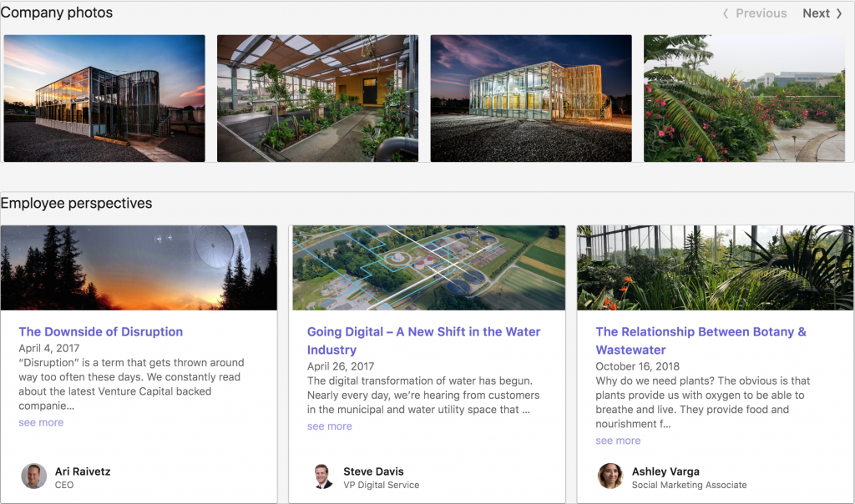The width and height of the screenshot is (855, 504).
Task: Open Relationship Between Botany & Wastewater article
Action: click(701, 340)
